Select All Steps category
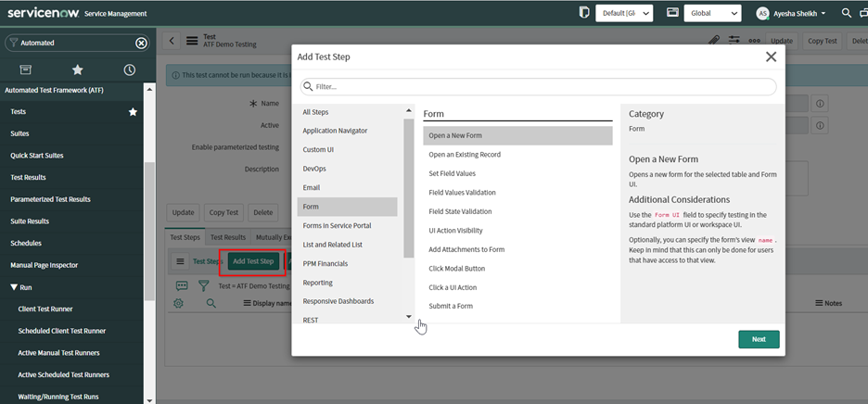The image size is (868, 404). [347, 112]
